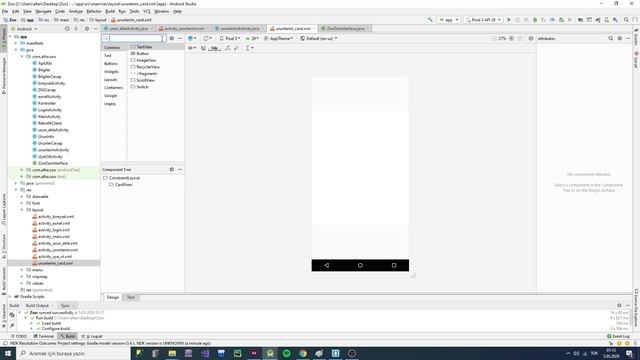Expand Gradle Scripts node
Screen dimensions: 640x360
10,296
